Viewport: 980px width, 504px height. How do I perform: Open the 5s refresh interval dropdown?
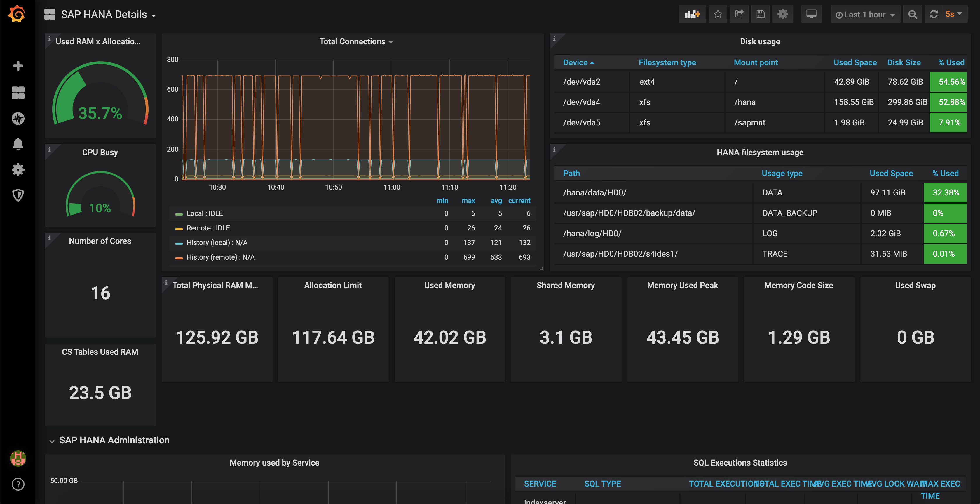(x=953, y=15)
